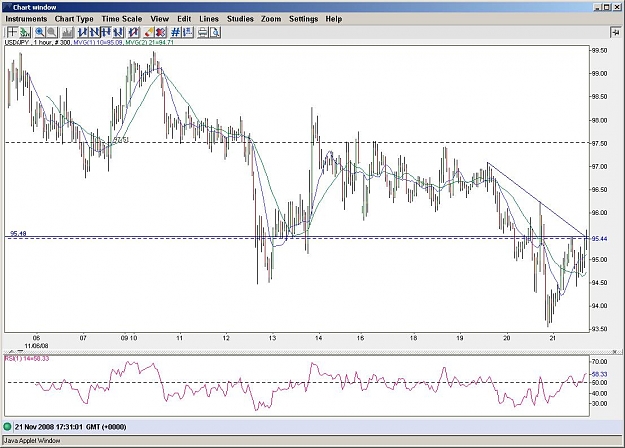Select the fourth blue line drawing tool
This screenshot has height=448, width=625.
(118, 32)
